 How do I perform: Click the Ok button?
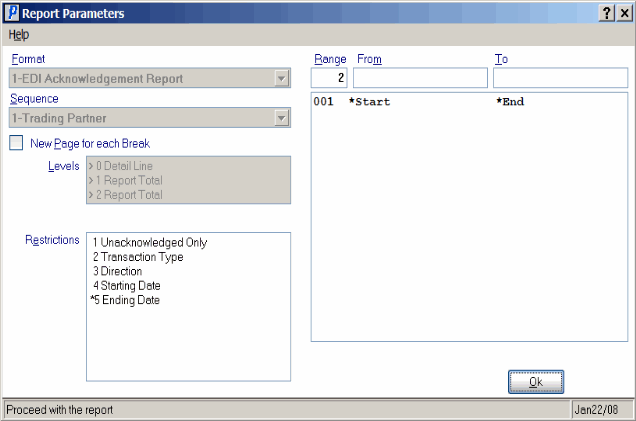coord(536,382)
